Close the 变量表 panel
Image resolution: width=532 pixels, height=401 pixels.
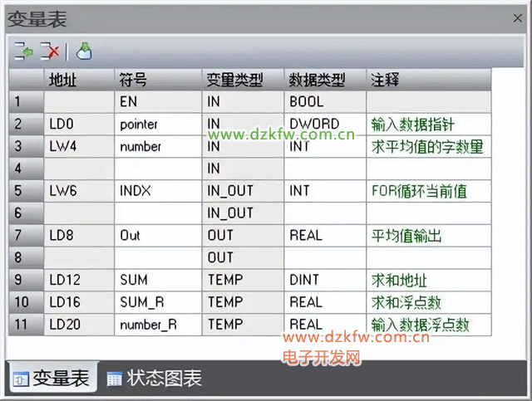(x=518, y=17)
